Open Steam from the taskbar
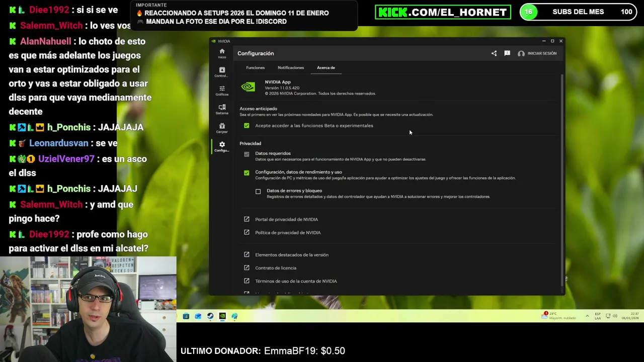Image resolution: width=644 pixels, height=362 pixels. click(x=210, y=316)
